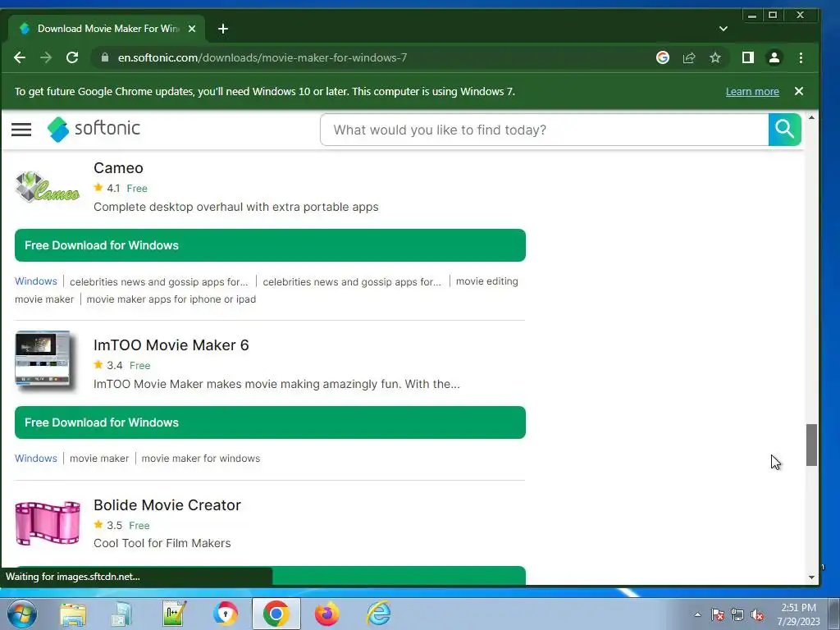Share this page via share icon
This screenshot has height=630, width=840.
click(689, 58)
